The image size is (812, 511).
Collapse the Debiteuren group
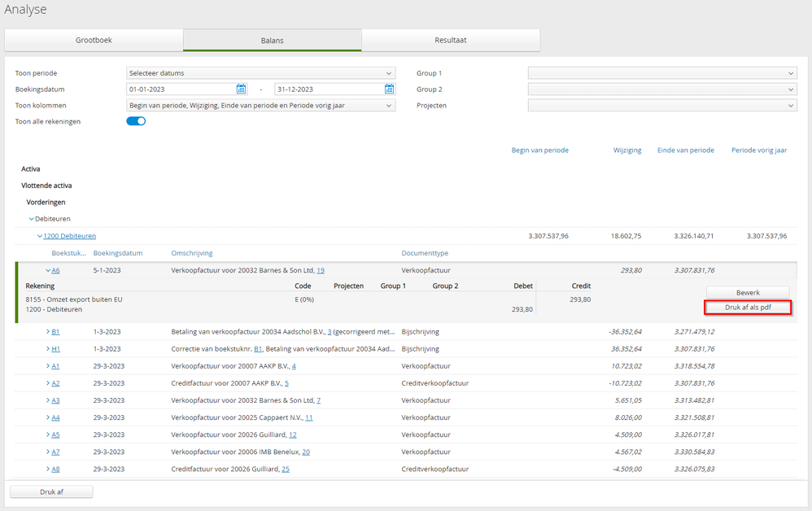(x=32, y=219)
